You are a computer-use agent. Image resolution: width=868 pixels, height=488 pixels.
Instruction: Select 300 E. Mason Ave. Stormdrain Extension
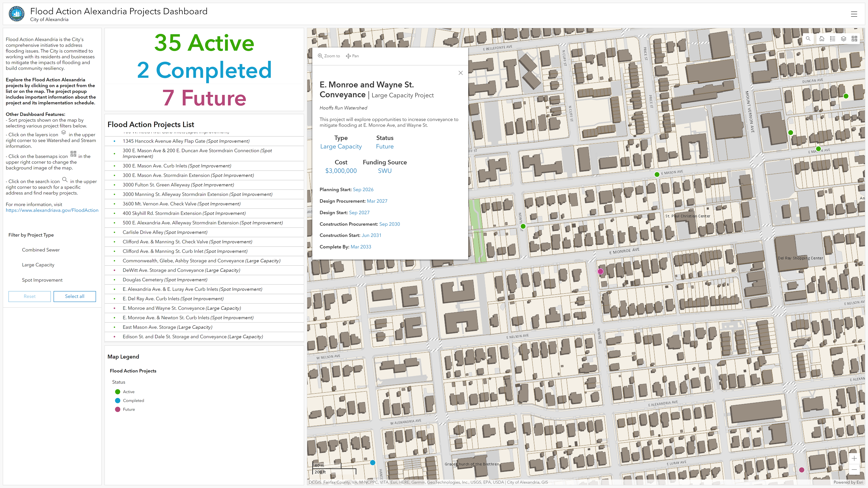(204, 175)
